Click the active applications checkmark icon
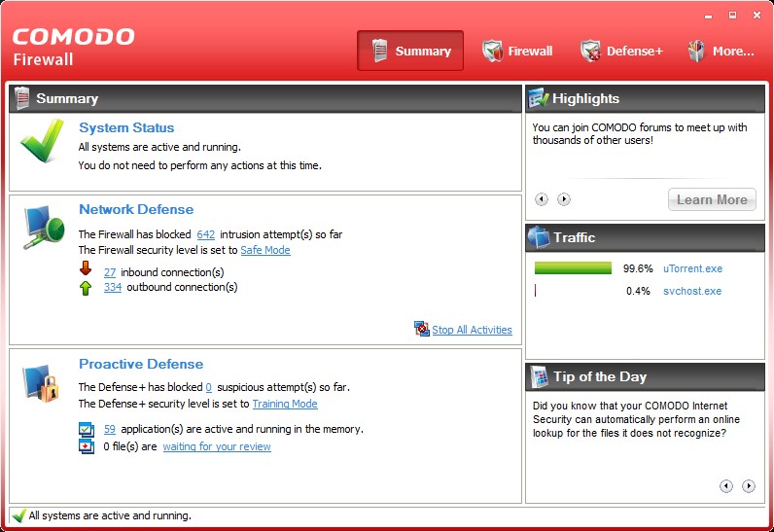 (87, 429)
